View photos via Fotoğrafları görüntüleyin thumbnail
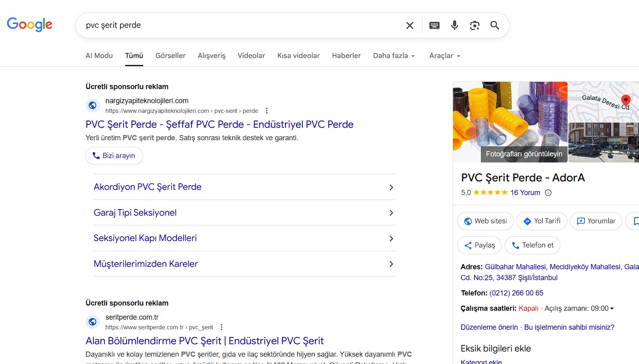This screenshot has width=639, height=364. tap(524, 154)
